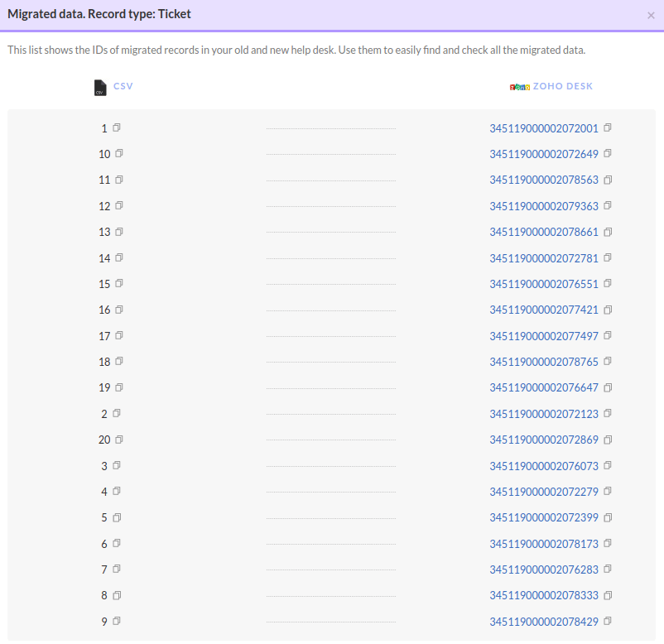Copy Zoho ID 34511900002079363
Screen dimensions: 664x644
point(608,205)
